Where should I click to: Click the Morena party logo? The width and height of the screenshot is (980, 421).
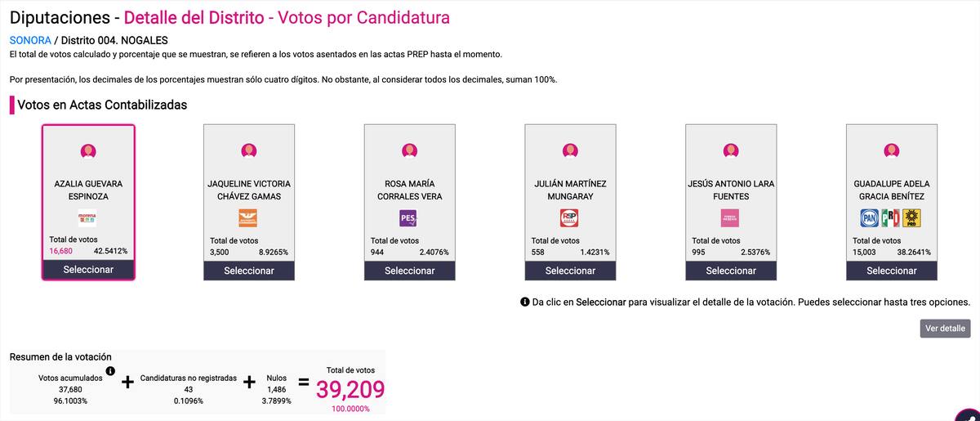pos(87,219)
